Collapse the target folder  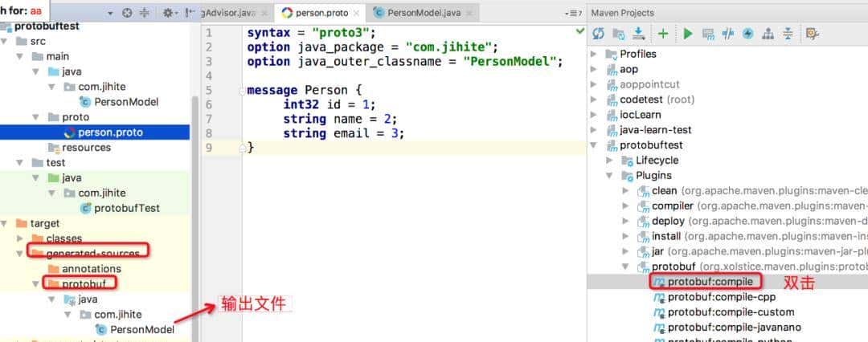(x=5, y=223)
